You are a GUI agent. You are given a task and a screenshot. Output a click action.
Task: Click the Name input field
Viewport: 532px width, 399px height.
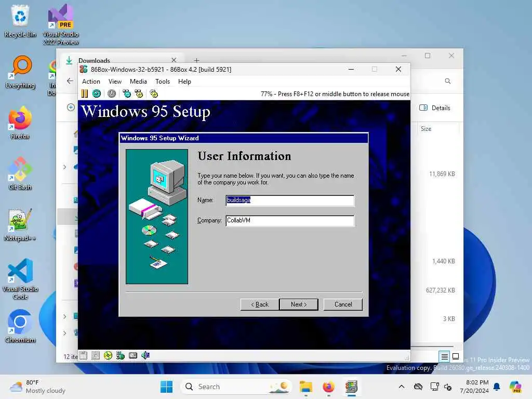coord(290,201)
